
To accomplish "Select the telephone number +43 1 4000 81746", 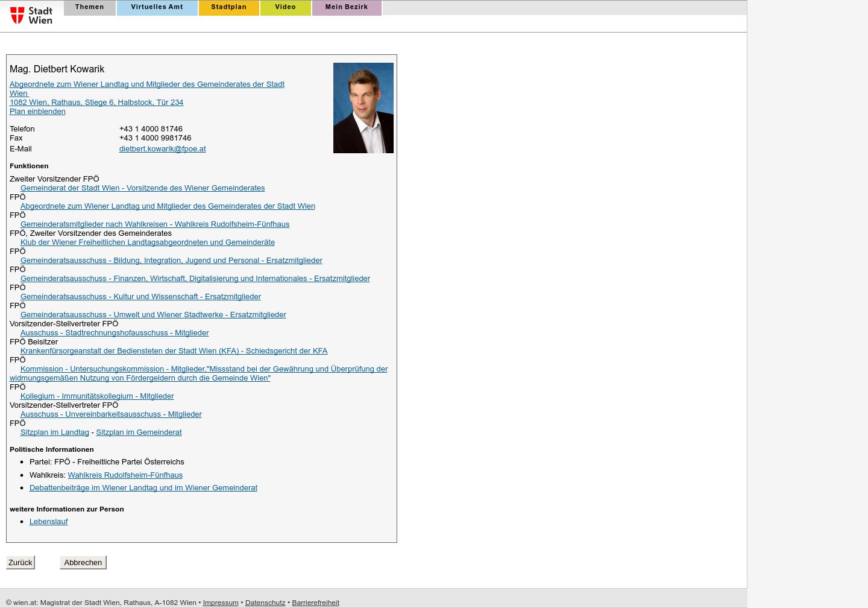I will pyautogui.click(x=151, y=129).
